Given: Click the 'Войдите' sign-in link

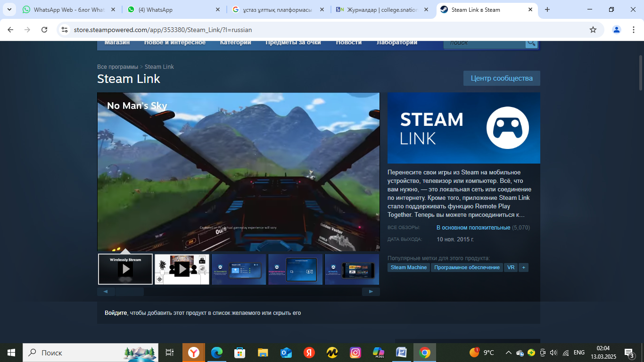Looking at the screenshot, I should tap(116, 313).
